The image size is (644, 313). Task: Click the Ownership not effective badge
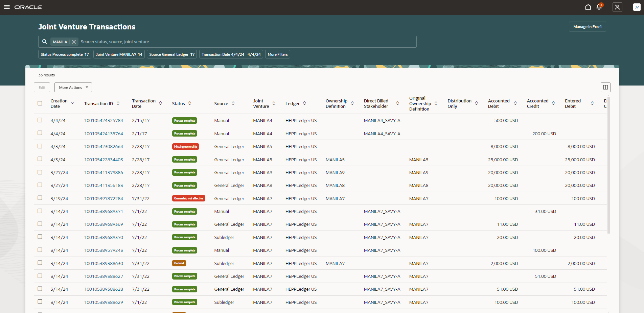pyautogui.click(x=188, y=198)
